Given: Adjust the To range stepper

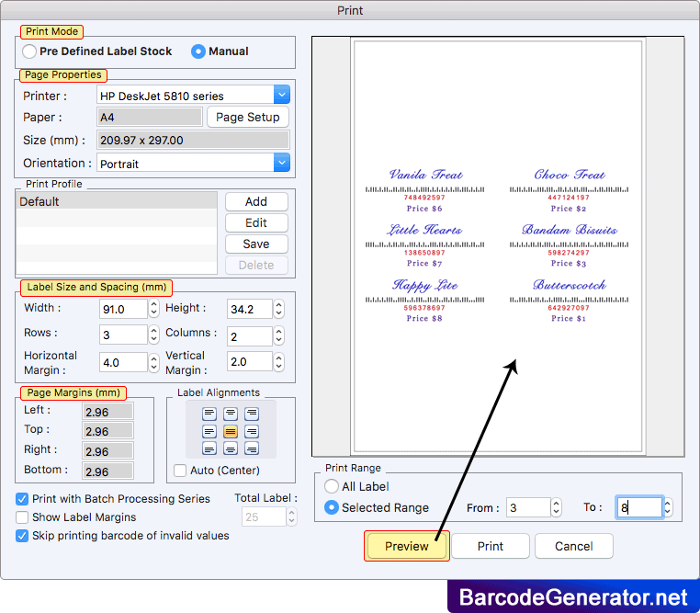Looking at the screenshot, I should point(668,507).
